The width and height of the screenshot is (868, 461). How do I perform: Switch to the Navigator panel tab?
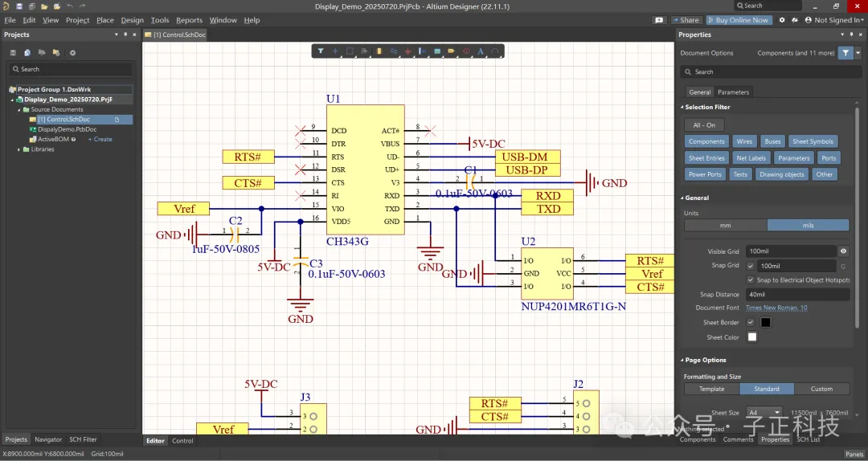click(x=48, y=439)
